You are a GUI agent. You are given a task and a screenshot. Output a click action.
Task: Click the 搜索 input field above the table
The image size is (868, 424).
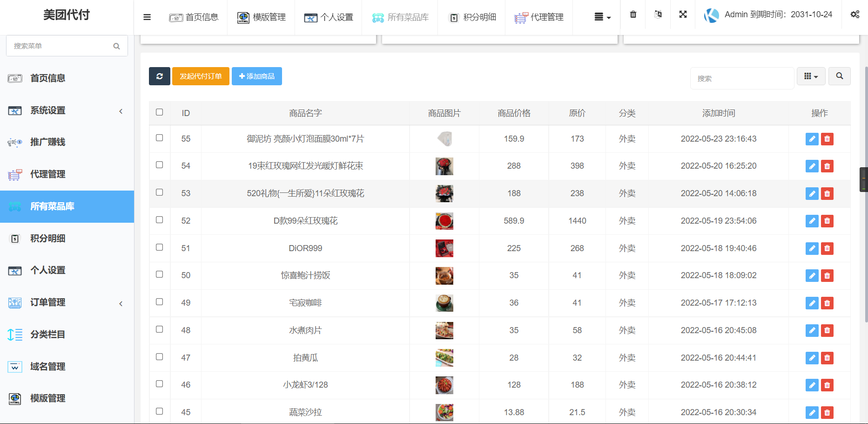(742, 78)
